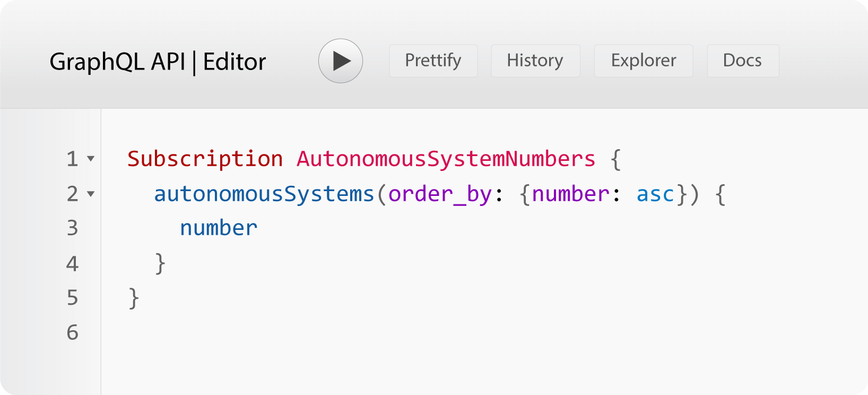Viewport: 868px width, 395px height.
Task: Click line number 6 in the gutter
Action: pyautogui.click(x=73, y=332)
